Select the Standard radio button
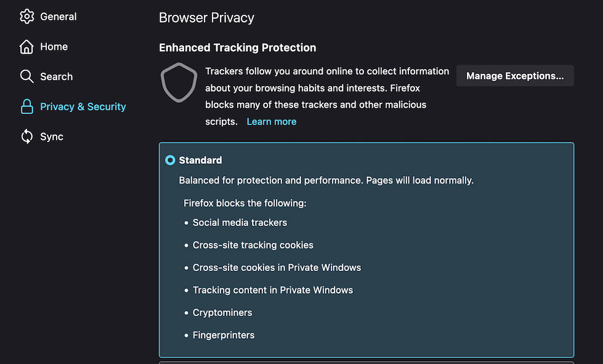 [x=170, y=160]
